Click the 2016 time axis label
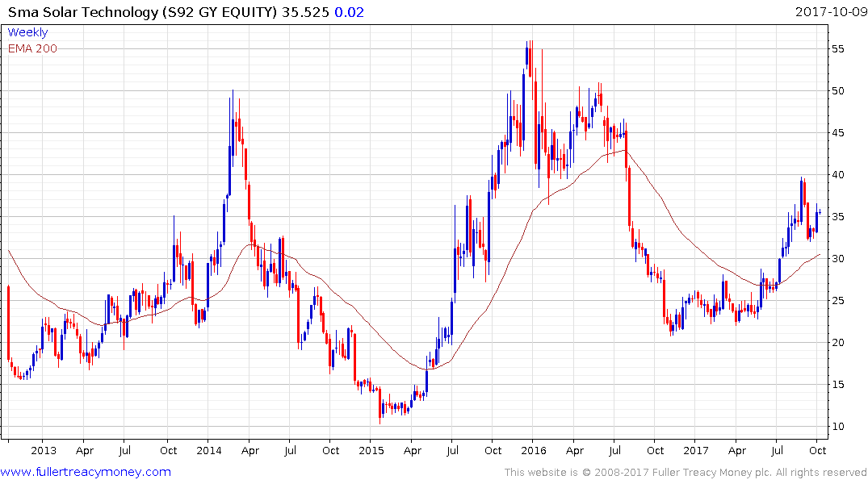 534,450
